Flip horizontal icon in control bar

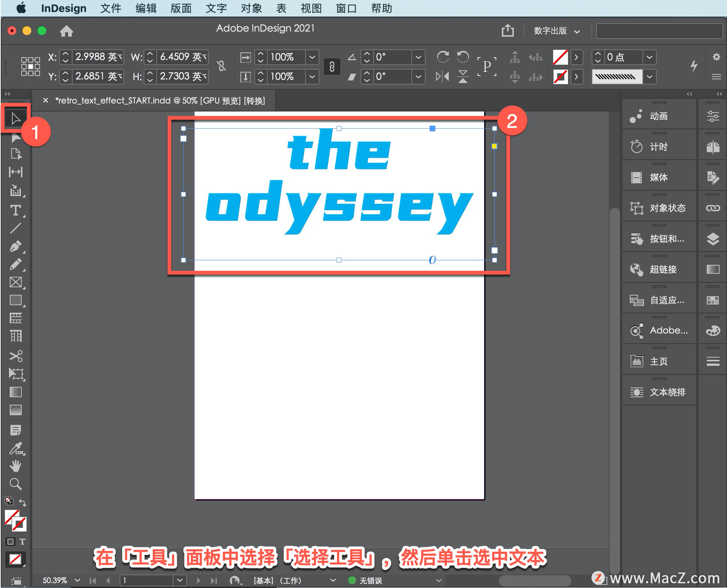click(x=442, y=76)
